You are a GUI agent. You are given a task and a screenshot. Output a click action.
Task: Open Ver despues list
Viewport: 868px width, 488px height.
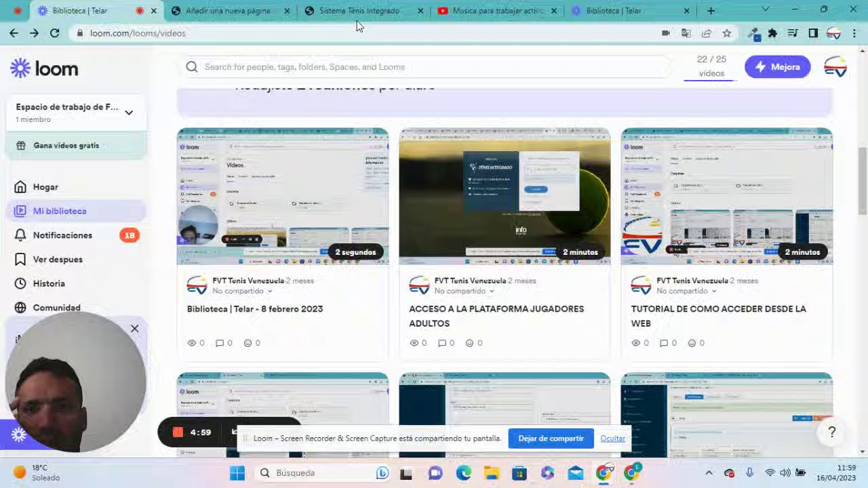[58, 260]
